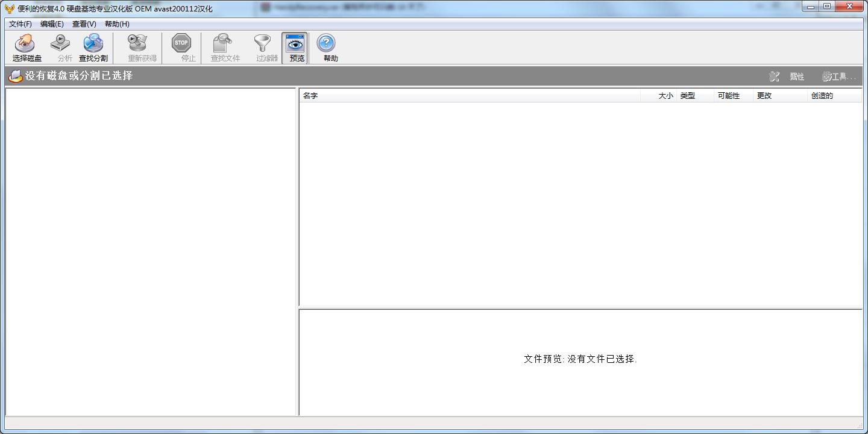Viewport: 868px width, 434px height.
Task: Sort by the 更改 column header
Action: 781,96
